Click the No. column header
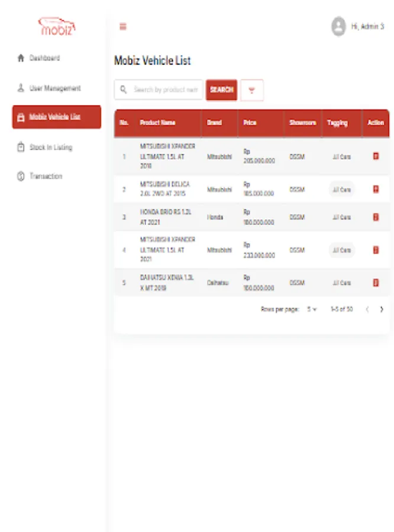Screen dimensions: 394x532 point(124,122)
